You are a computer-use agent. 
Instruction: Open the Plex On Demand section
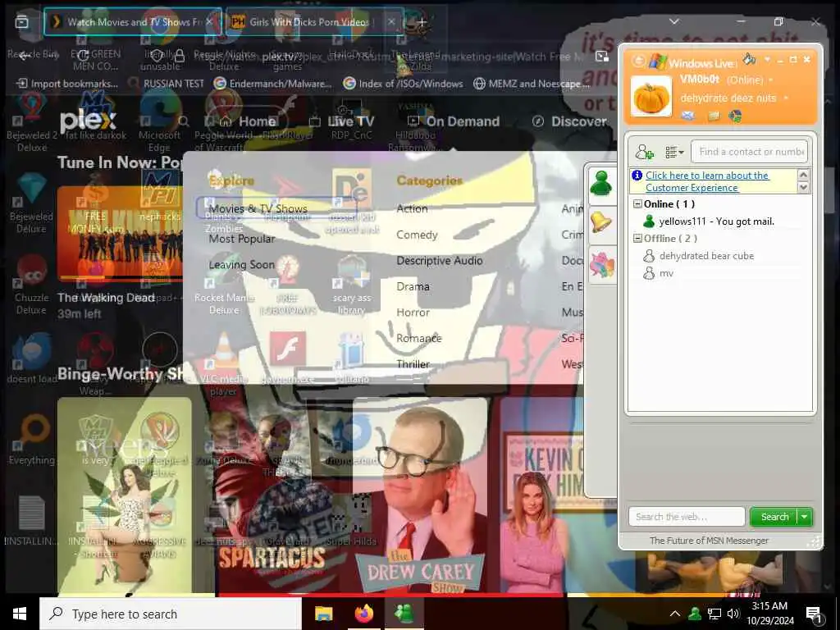pyautogui.click(x=453, y=121)
